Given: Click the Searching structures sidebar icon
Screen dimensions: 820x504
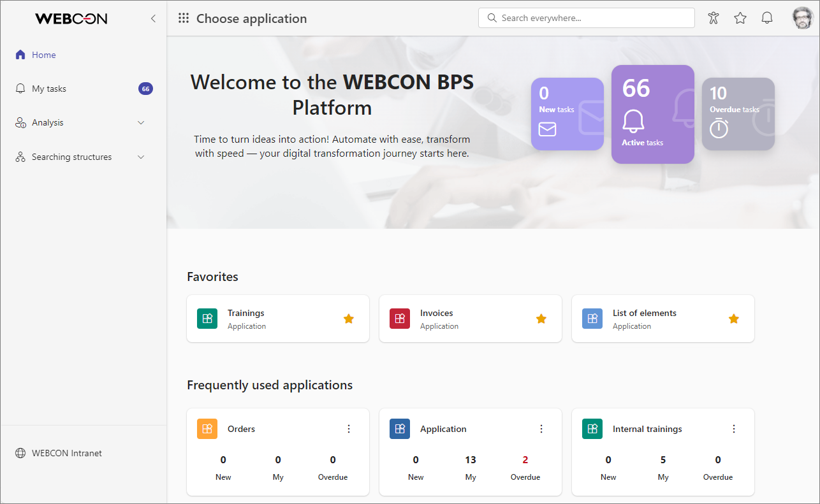Looking at the screenshot, I should coord(20,157).
